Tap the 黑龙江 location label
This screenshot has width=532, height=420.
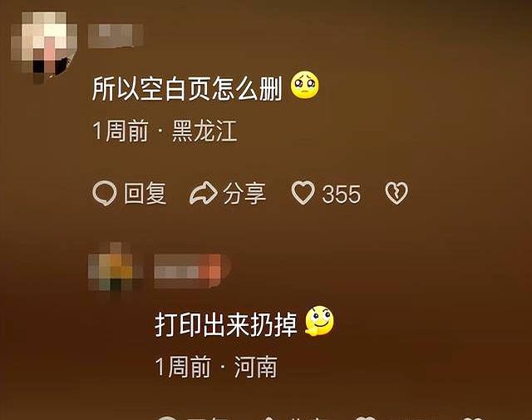204,131
